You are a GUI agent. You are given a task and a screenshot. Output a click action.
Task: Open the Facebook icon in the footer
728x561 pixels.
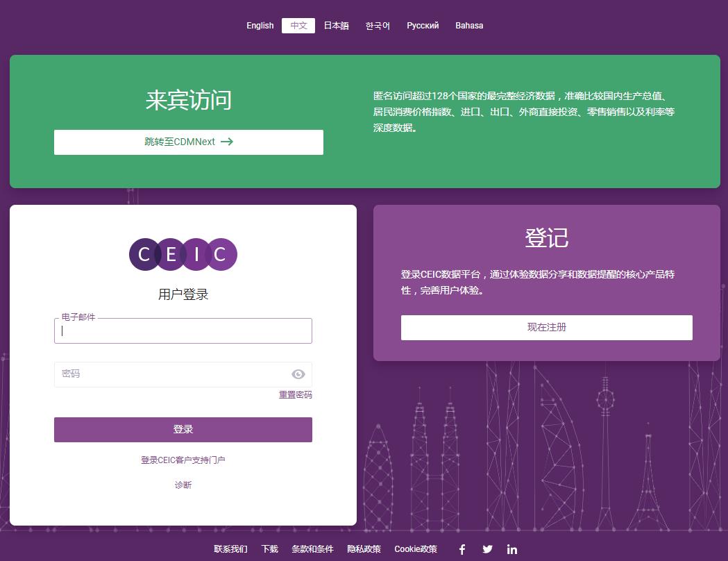(x=462, y=549)
